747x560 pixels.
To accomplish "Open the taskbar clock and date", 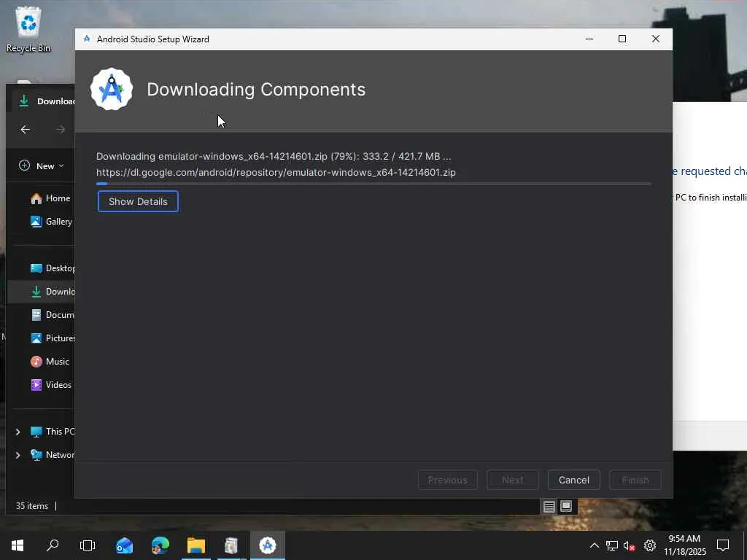I will 684,545.
